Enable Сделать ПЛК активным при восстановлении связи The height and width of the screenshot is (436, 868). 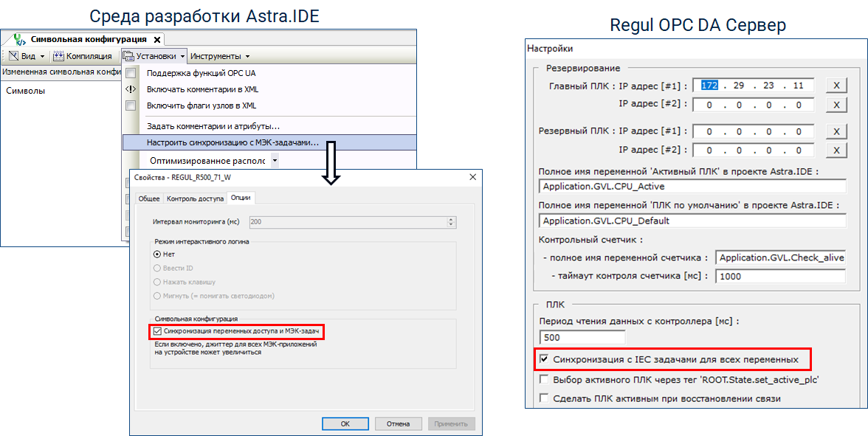click(x=544, y=398)
